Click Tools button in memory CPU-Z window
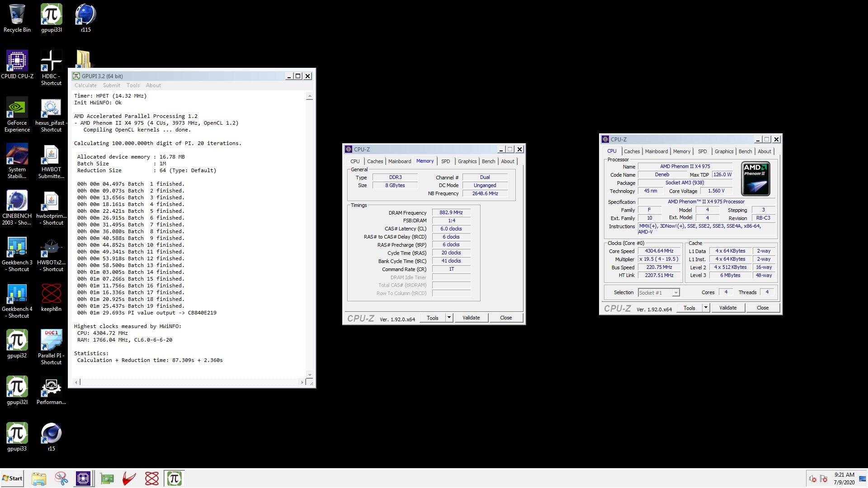This screenshot has height=488, width=868. tap(432, 318)
